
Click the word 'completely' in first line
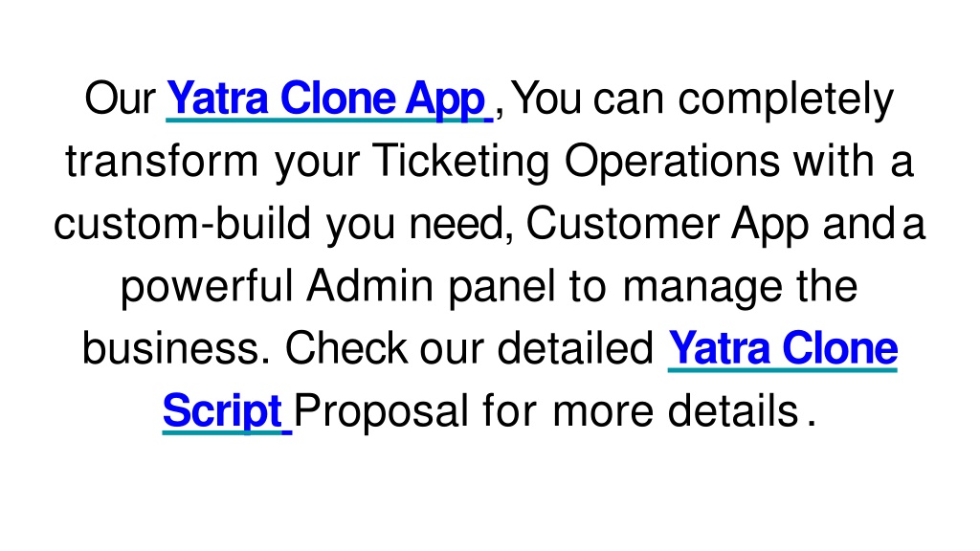click(786, 99)
